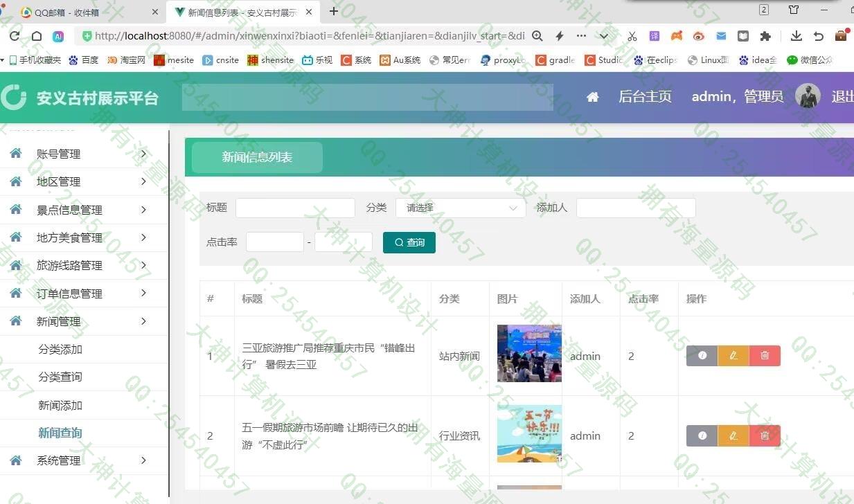Click the house icon beside 景点信息管理
854x504 pixels.
(16, 210)
